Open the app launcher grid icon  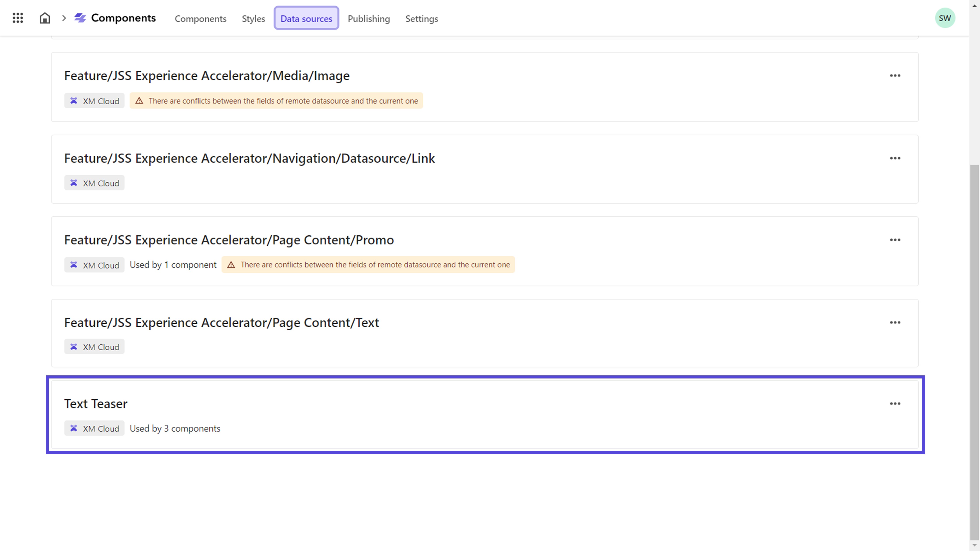click(x=17, y=18)
